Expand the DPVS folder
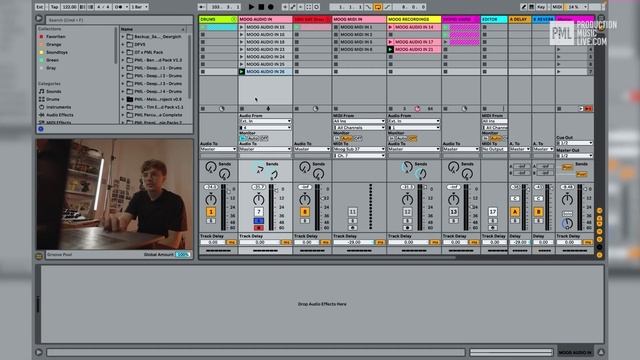This screenshot has width=640, height=360. tap(123, 44)
